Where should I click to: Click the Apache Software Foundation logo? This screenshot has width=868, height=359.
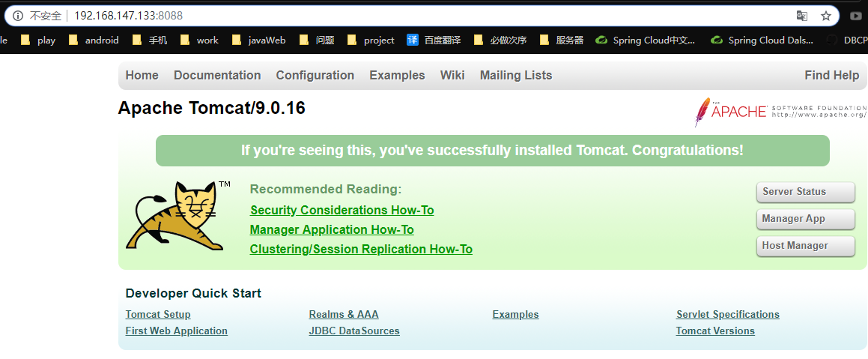(x=780, y=112)
